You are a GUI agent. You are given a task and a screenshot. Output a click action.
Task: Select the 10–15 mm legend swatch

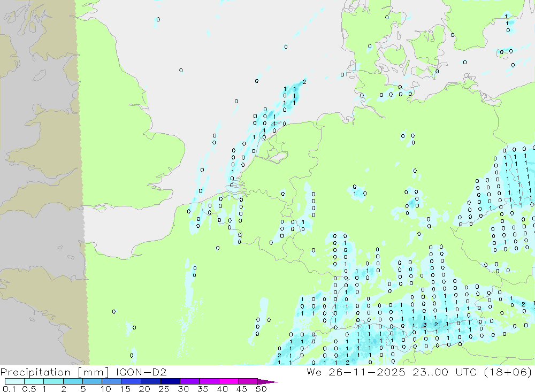pos(112,381)
